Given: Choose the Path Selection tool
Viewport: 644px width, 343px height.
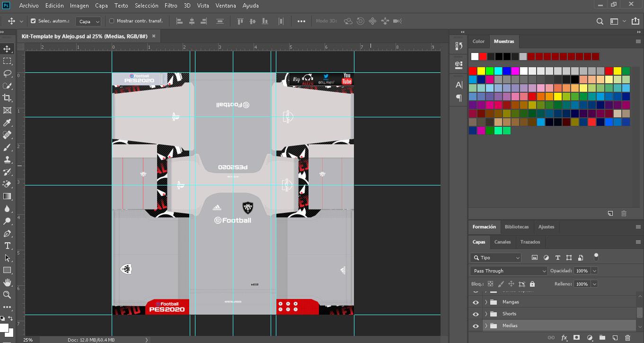Looking at the screenshot, I should coord(7,258).
